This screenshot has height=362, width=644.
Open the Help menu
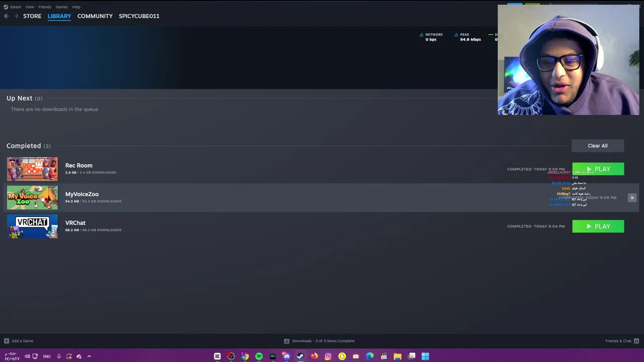tap(76, 7)
